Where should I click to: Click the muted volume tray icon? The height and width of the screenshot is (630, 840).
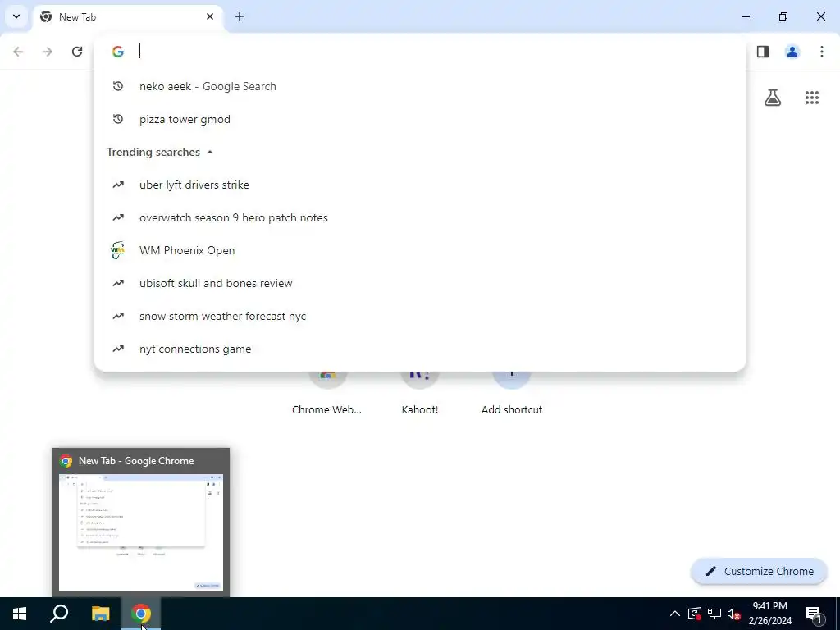[733, 614]
